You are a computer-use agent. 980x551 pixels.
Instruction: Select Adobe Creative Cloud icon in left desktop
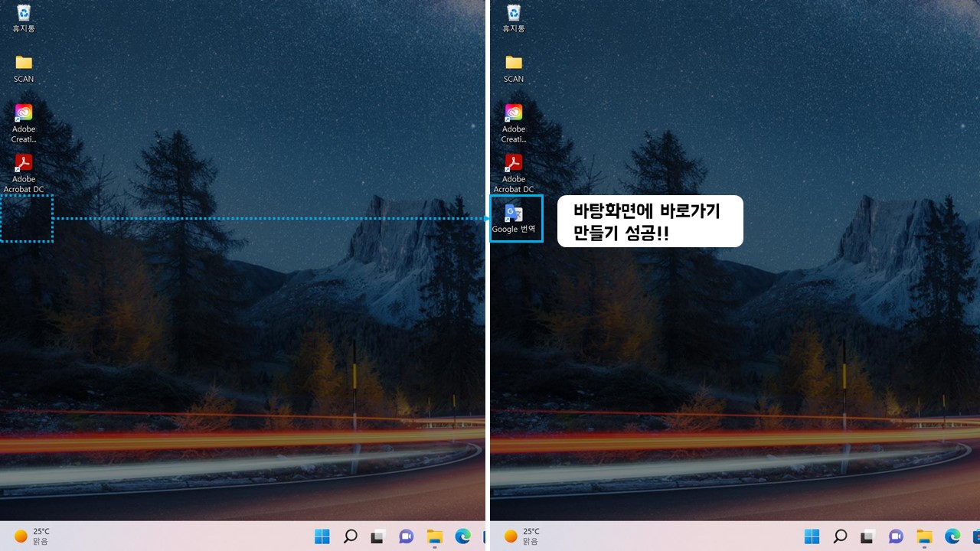point(24,123)
